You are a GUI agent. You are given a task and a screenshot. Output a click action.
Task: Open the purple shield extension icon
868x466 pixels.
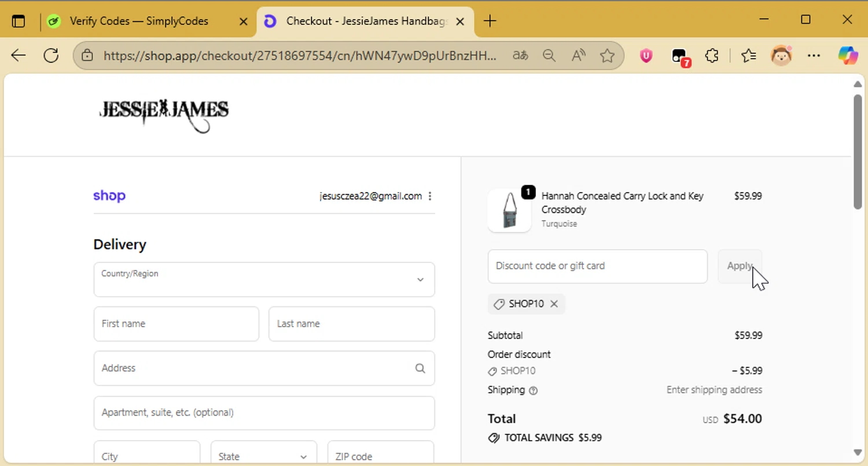646,56
